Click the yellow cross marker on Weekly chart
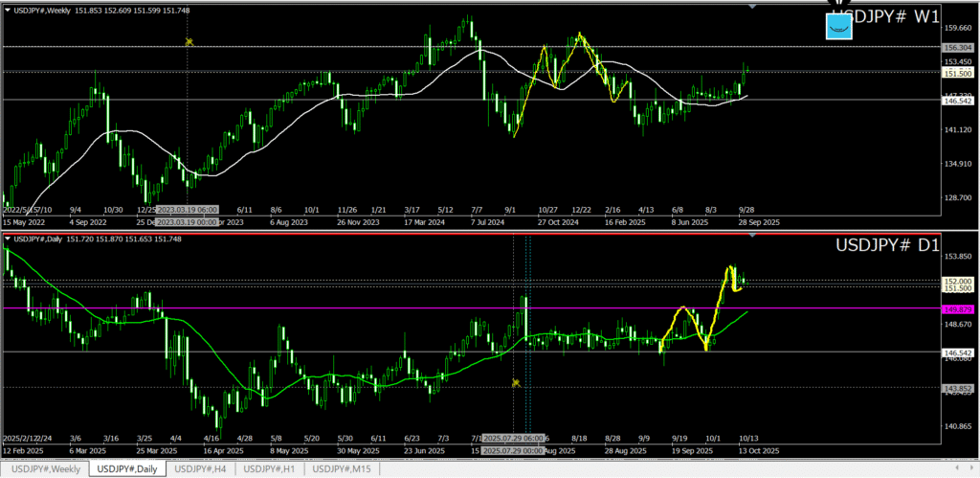The image size is (980, 478). 189,42
